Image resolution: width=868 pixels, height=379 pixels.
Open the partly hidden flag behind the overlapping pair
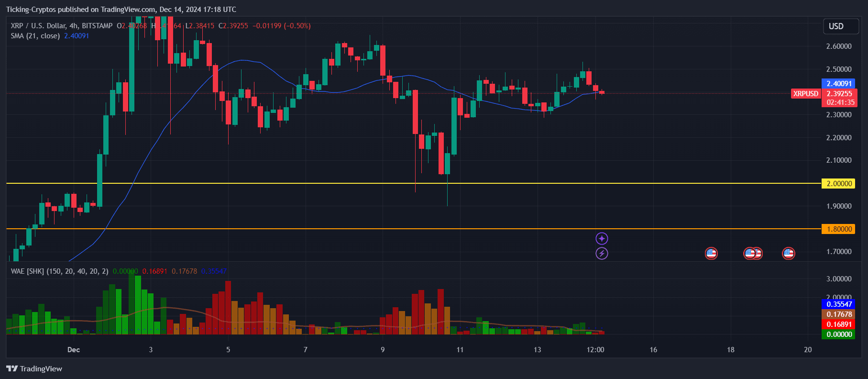point(759,253)
